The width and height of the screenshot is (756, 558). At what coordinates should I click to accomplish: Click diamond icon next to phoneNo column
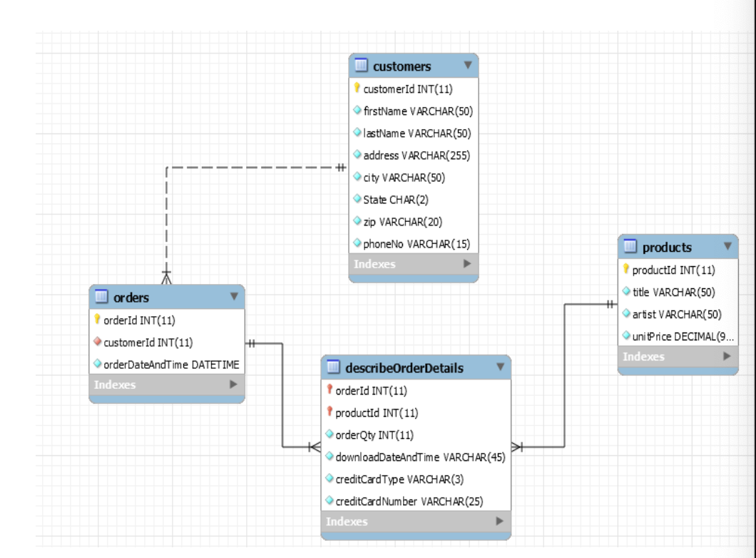point(357,243)
